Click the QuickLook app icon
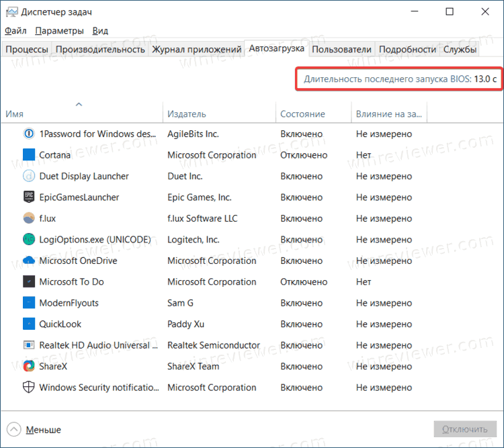 29,324
